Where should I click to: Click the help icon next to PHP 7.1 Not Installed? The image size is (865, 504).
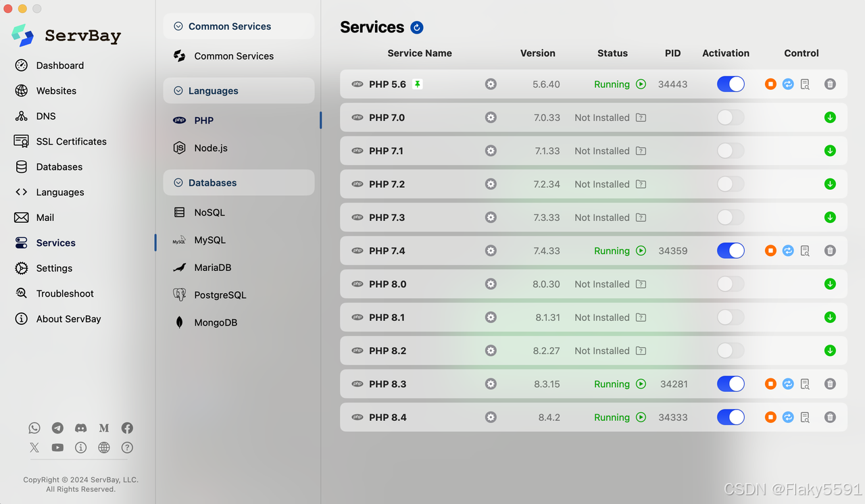point(641,151)
